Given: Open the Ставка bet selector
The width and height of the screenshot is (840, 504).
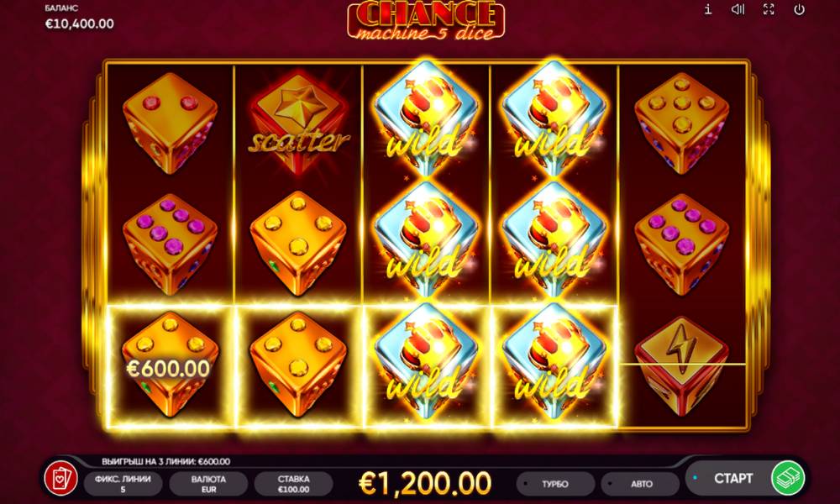Looking at the screenshot, I should click(293, 484).
